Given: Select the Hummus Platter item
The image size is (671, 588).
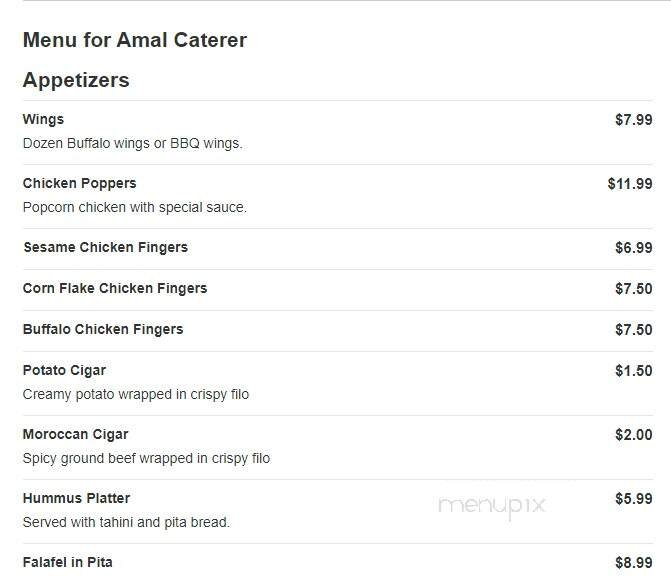Looking at the screenshot, I should pyautogui.click(x=76, y=499).
